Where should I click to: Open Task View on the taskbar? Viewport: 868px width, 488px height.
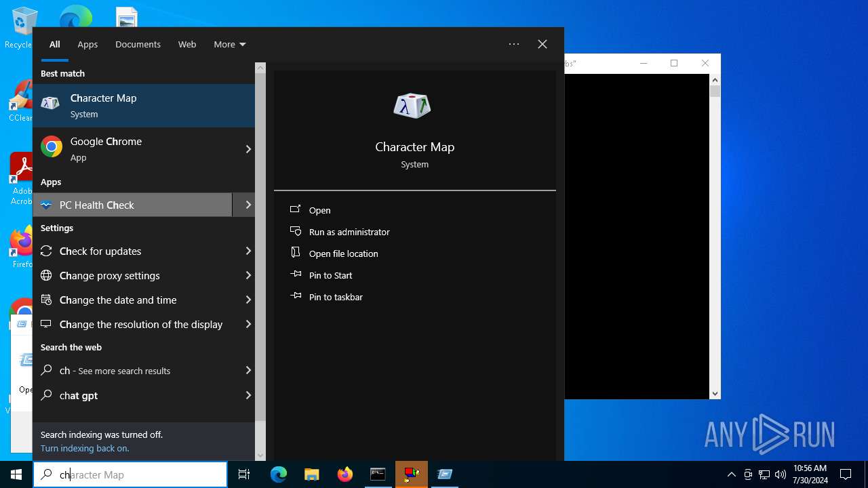coord(244,474)
